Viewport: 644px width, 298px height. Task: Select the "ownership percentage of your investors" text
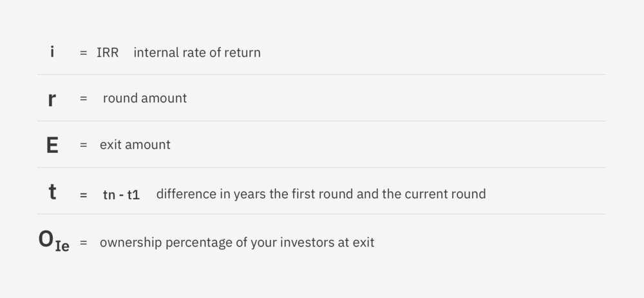pyautogui.click(x=237, y=243)
